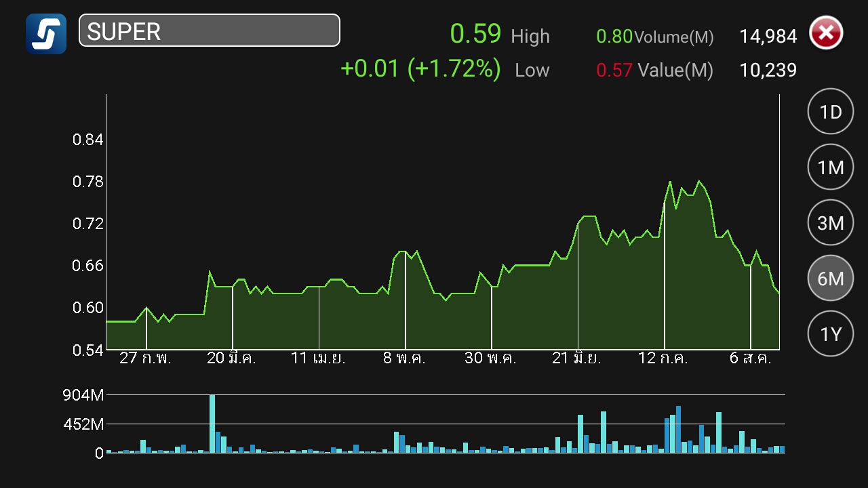Click the 20 มี.ค. date label
This screenshot has width=868, height=488.
coord(231,359)
